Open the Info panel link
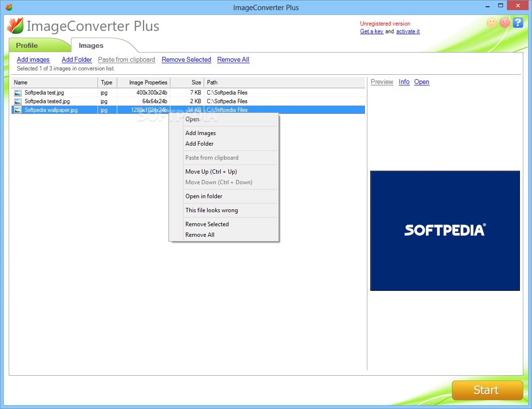532x409 pixels. pyautogui.click(x=404, y=82)
